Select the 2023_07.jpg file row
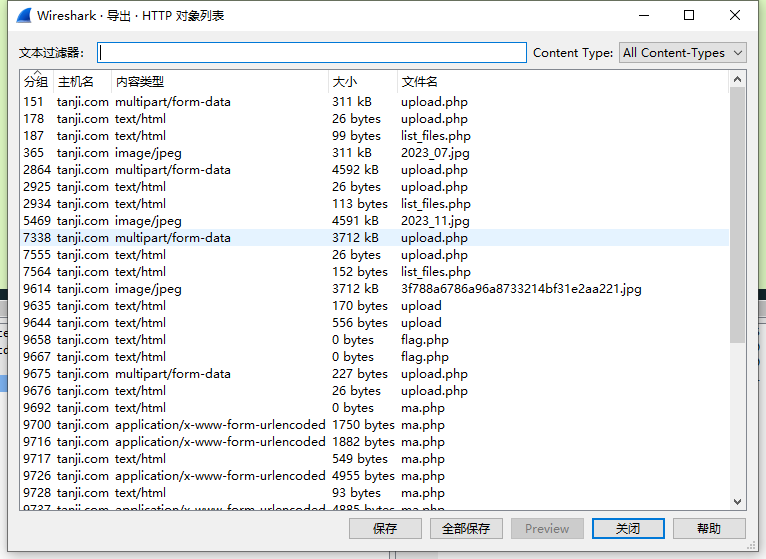The image size is (766, 559). tap(375, 153)
